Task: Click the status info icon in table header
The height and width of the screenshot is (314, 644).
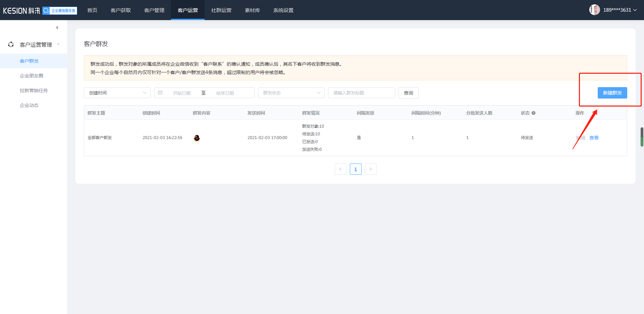Action: point(533,113)
